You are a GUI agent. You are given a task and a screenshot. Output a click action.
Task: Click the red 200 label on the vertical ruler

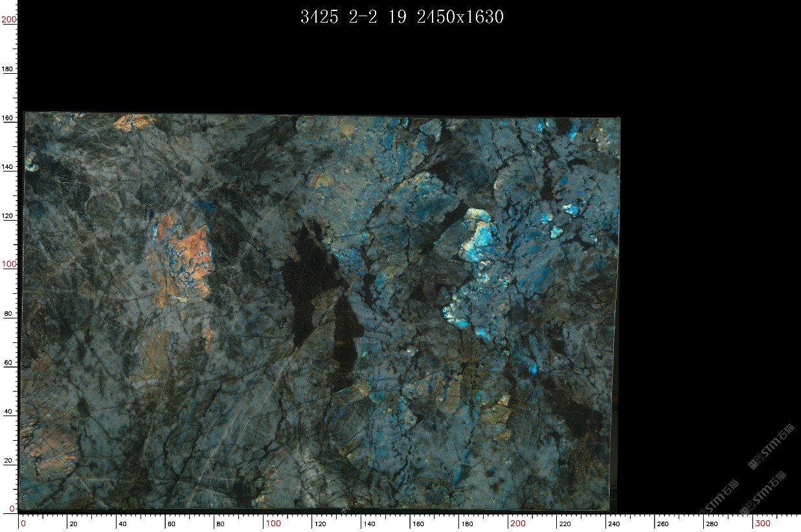tap(8, 19)
